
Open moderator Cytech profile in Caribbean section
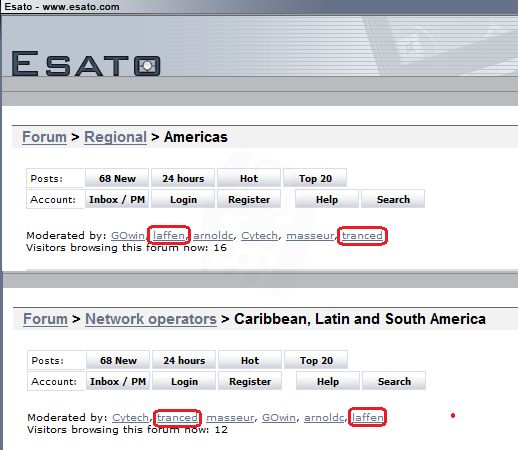(x=130, y=418)
